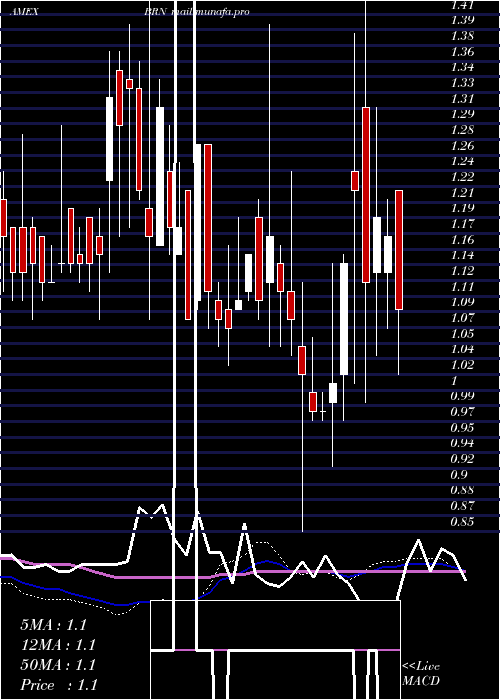Click the 1.31 price axis label
This screenshot has height=700, width=500.
pyautogui.click(x=462, y=98)
